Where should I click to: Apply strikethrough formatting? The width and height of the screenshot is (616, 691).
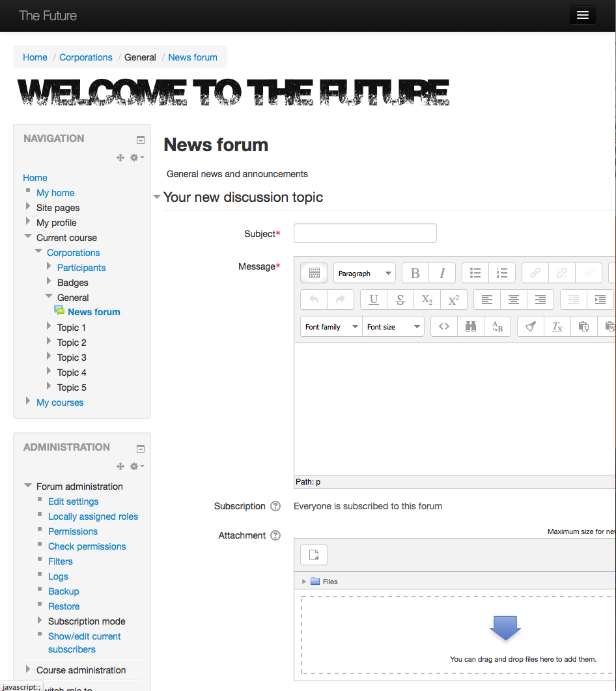(400, 300)
